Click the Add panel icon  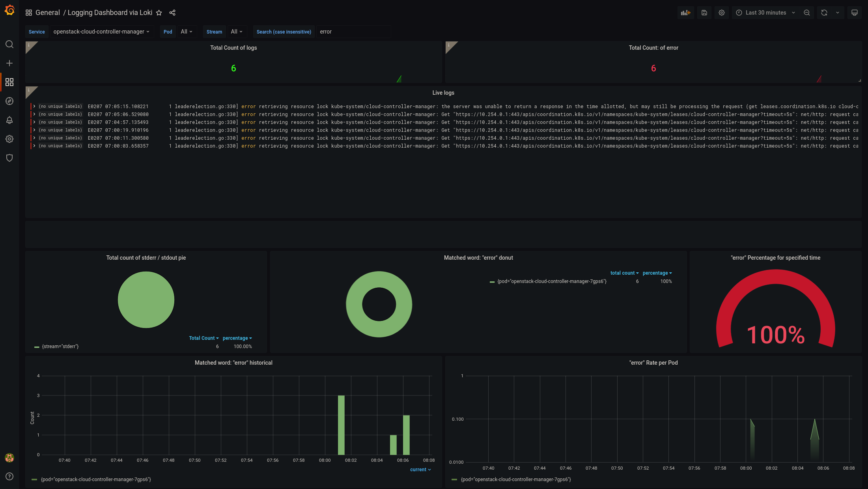click(x=685, y=13)
